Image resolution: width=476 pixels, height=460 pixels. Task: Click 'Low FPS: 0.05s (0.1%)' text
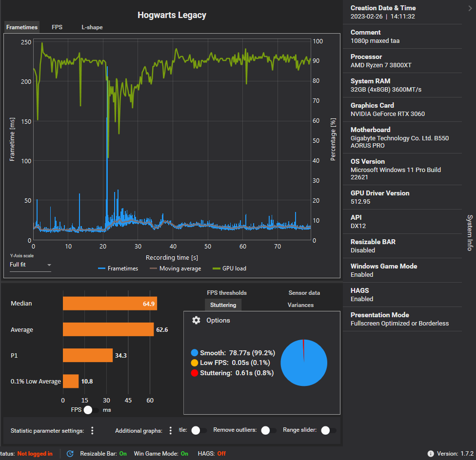point(235,363)
